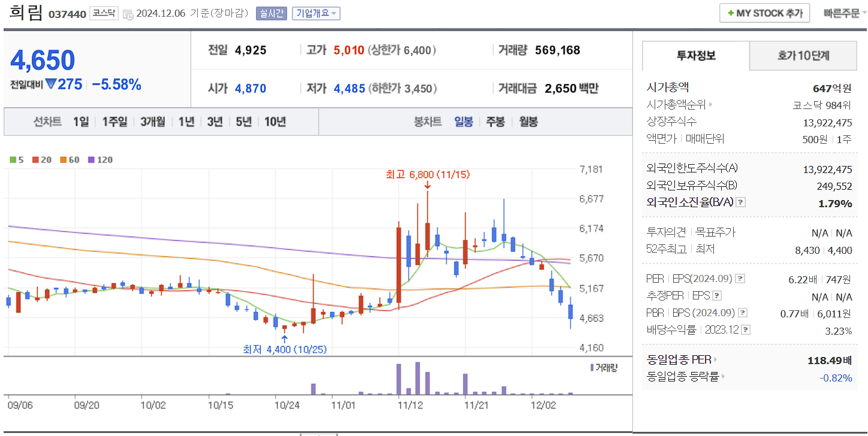The width and height of the screenshot is (868, 436).
Task: Switch chart to 월봉 monthly candles
Action: pyautogui.click(x=528, y=122)
